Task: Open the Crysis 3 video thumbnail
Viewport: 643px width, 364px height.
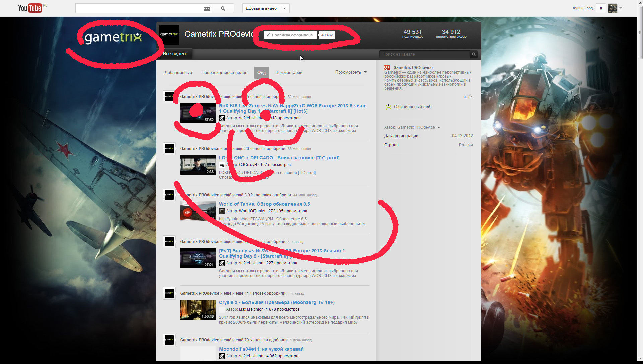Action: (x=198, y=309)
